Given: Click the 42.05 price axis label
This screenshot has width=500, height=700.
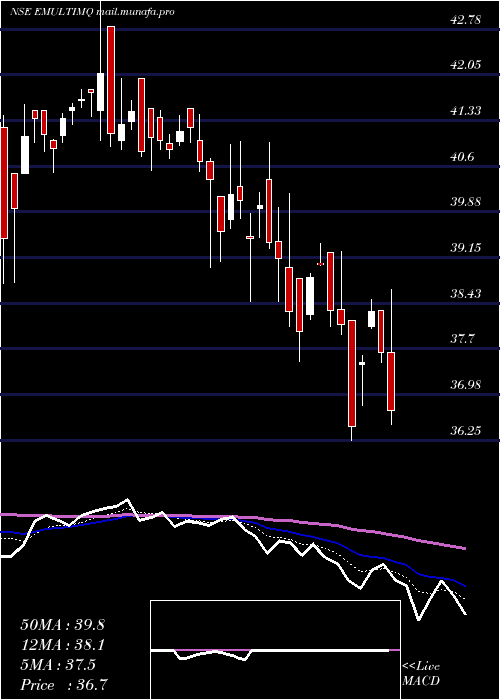Looking at the screenshot, I should [x=466, y=65].
